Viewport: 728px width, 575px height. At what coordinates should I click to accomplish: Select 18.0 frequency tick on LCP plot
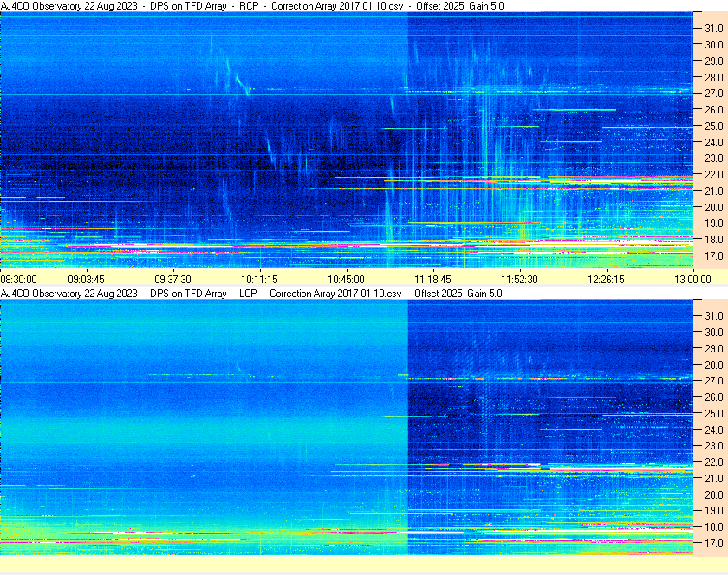(713, 527)
